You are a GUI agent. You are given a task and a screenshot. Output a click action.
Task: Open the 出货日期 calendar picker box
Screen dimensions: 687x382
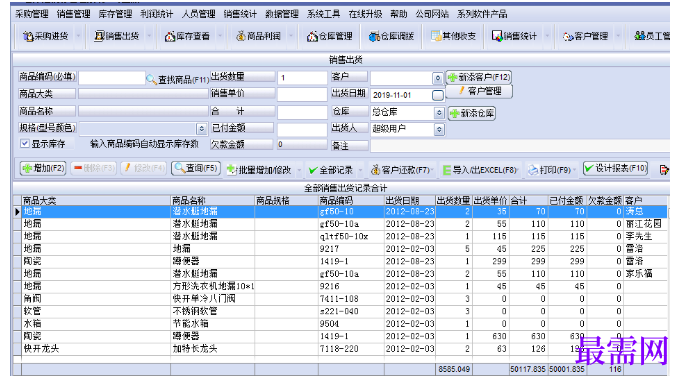(x=438, y=95)
